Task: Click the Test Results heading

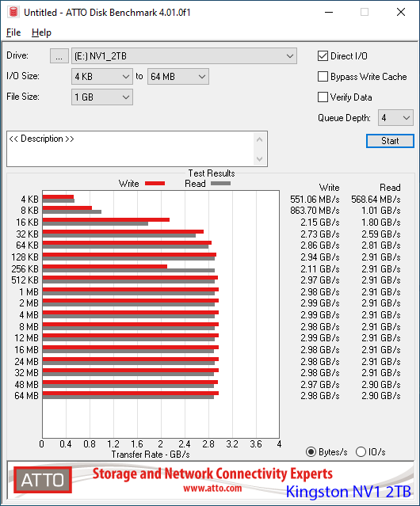Action: click(x=212, y=173)
